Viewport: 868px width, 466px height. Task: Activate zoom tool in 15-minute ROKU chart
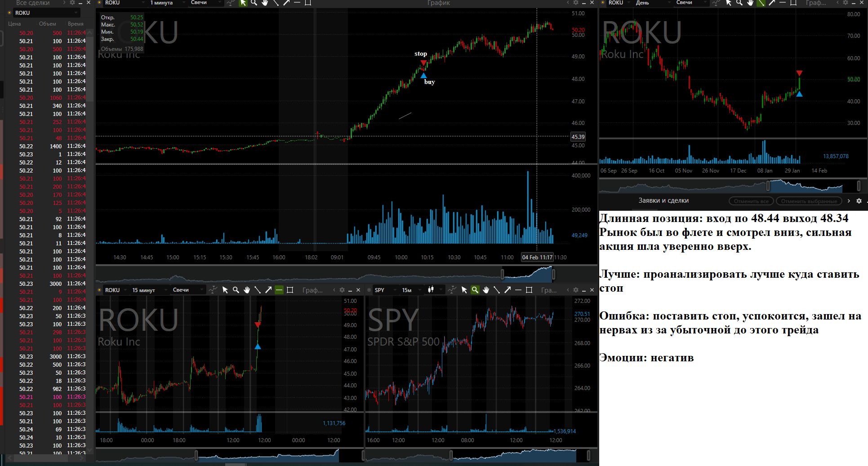[x=236, y=290]
